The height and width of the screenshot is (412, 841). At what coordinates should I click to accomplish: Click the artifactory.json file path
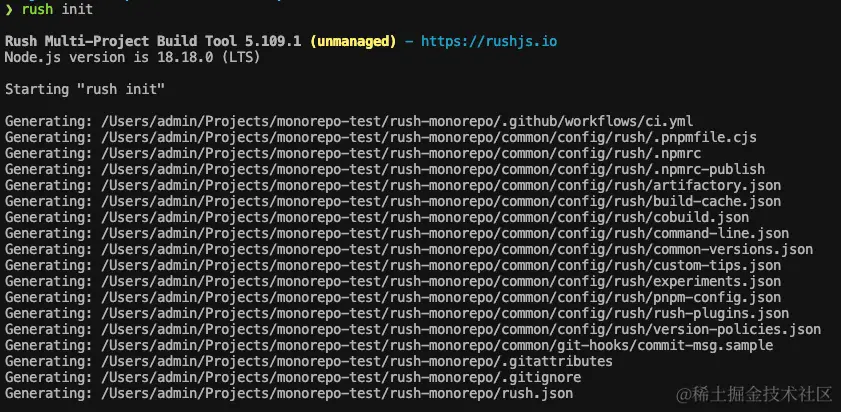click(441, 186)
